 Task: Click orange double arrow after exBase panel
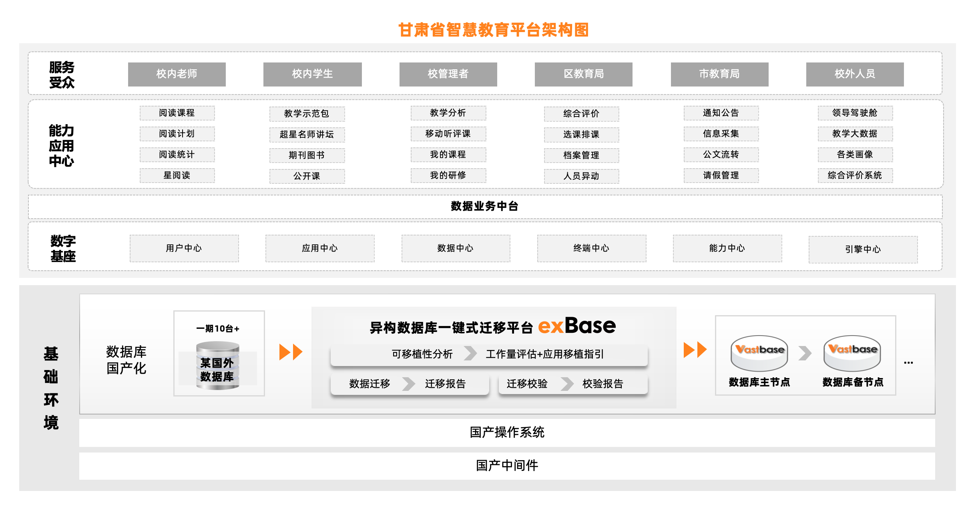coord(695,350)
